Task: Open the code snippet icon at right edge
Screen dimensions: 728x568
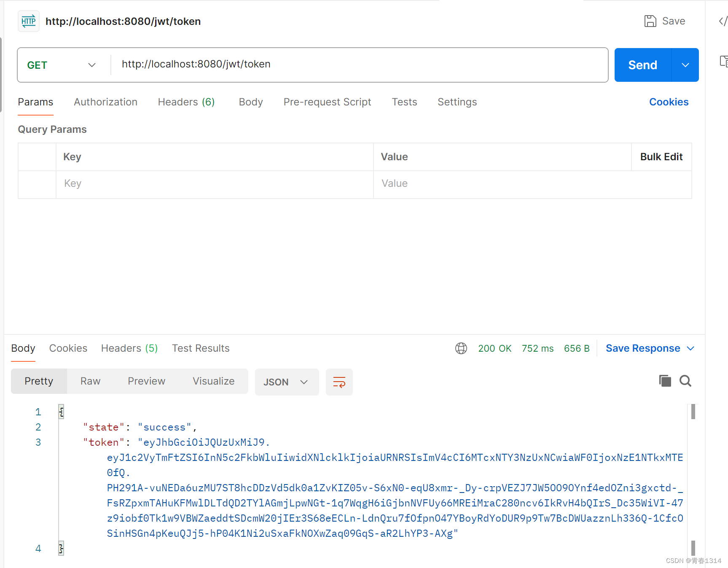Action: click(723, 21)
